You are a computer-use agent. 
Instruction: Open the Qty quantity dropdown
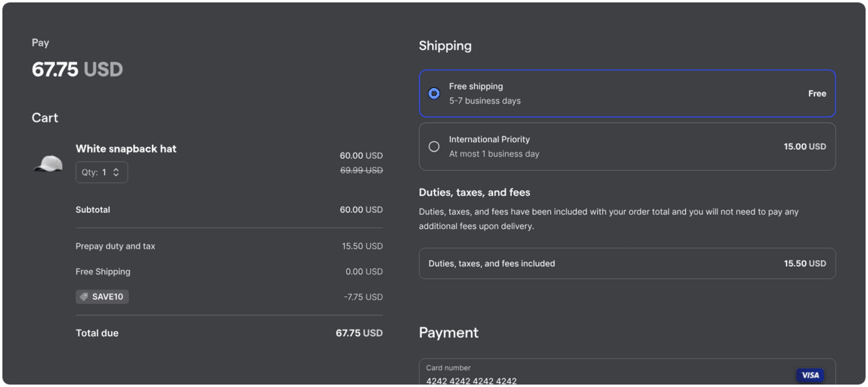pyautogui.click(x=101, y=172)
